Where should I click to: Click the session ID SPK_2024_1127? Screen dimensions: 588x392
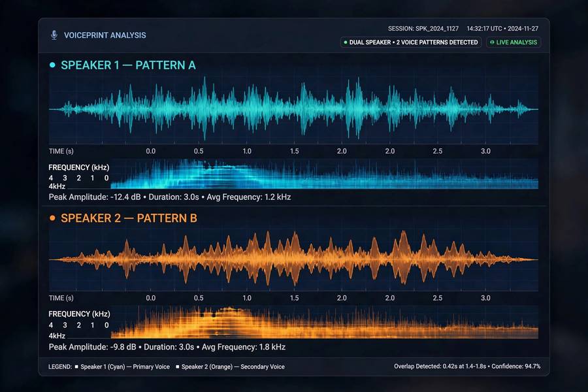[437, 29]
